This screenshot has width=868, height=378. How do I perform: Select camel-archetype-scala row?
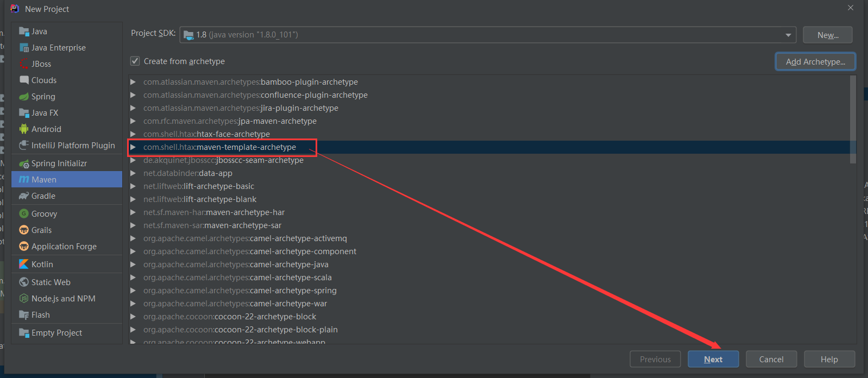pyautogui.click(x=489, y=278)
